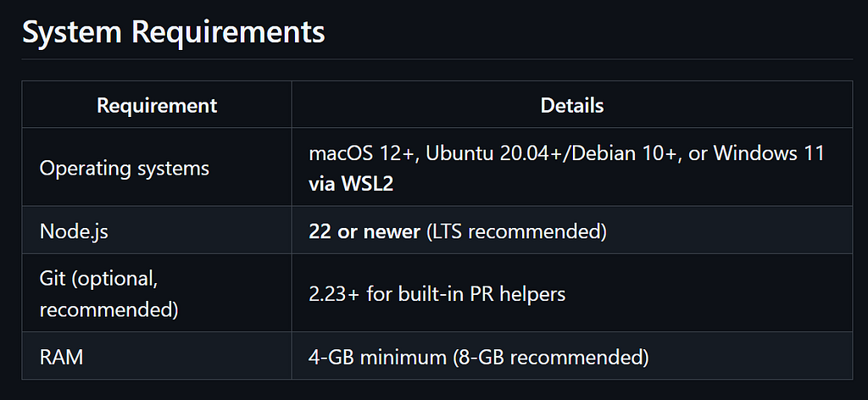Click the '4-GB minimum' RAM details
This screenshot has height=400, width=868.
coord(377,357)
